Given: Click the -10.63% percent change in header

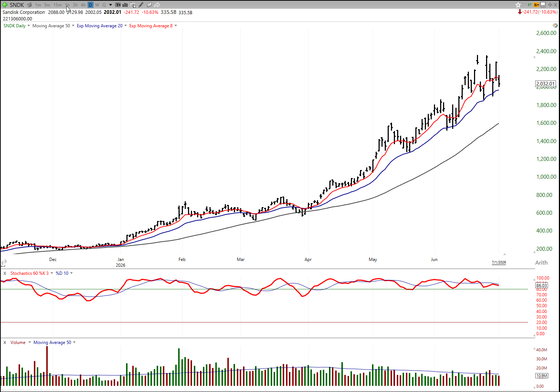Looking at the screenshot, I should [x=150, y=12].
